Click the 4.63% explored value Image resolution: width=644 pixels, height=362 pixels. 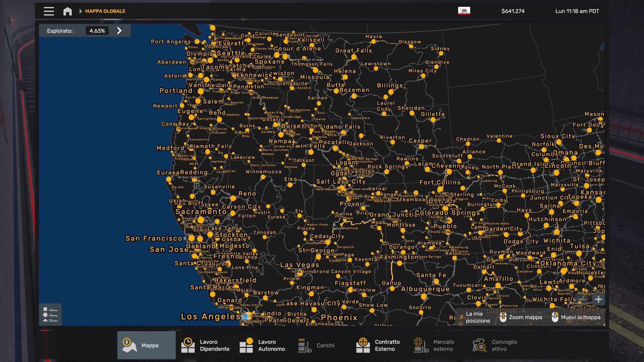click(x=97, y=31)
